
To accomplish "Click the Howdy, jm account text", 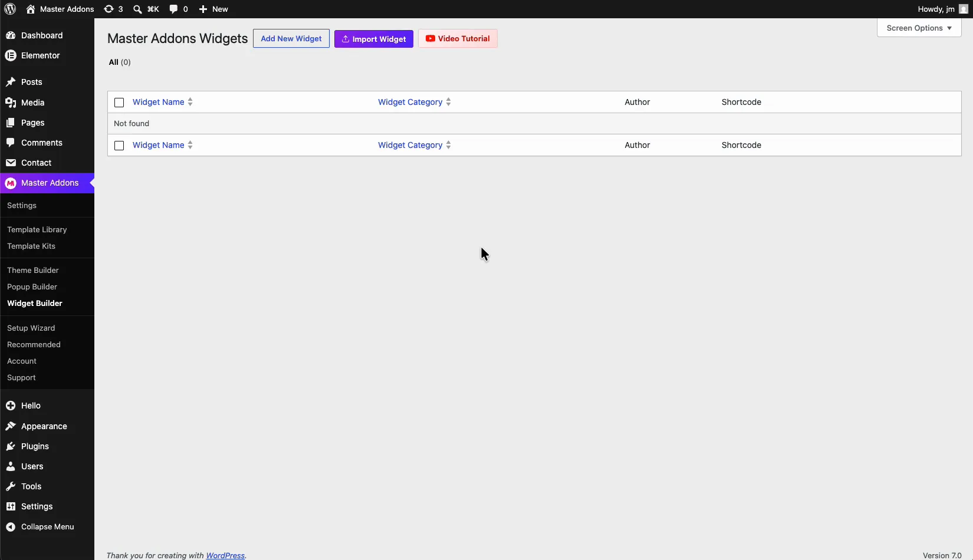I will (936, 9).
